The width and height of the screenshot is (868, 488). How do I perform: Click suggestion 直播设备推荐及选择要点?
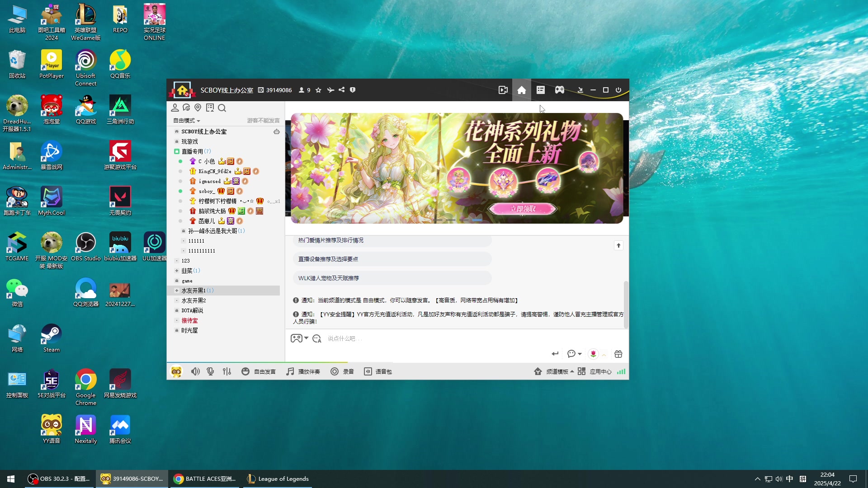tap(392, 259)
